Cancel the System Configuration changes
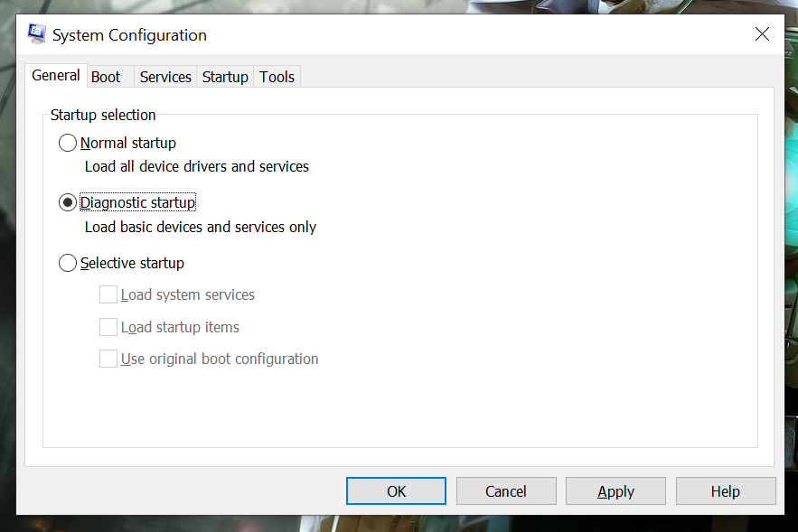This screenshot has height=532, width=798. click(x=505, y=490)
